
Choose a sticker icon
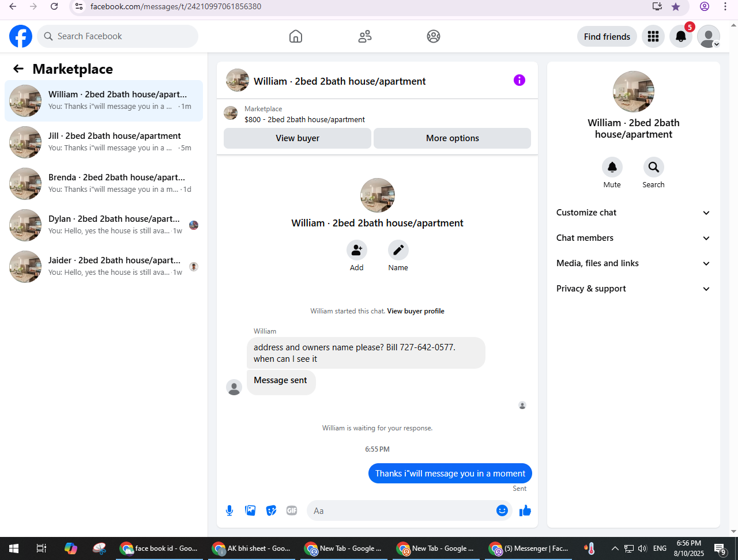[271, 510]
